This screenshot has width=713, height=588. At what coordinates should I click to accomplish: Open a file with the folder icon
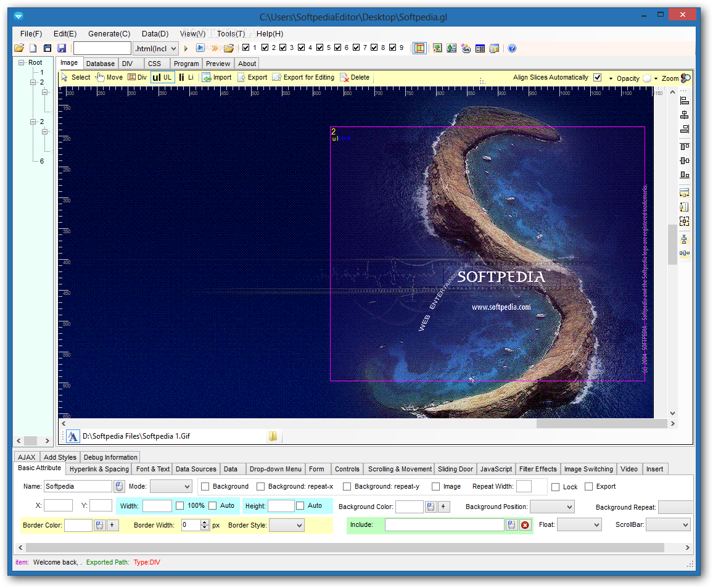tap(19, 48)
